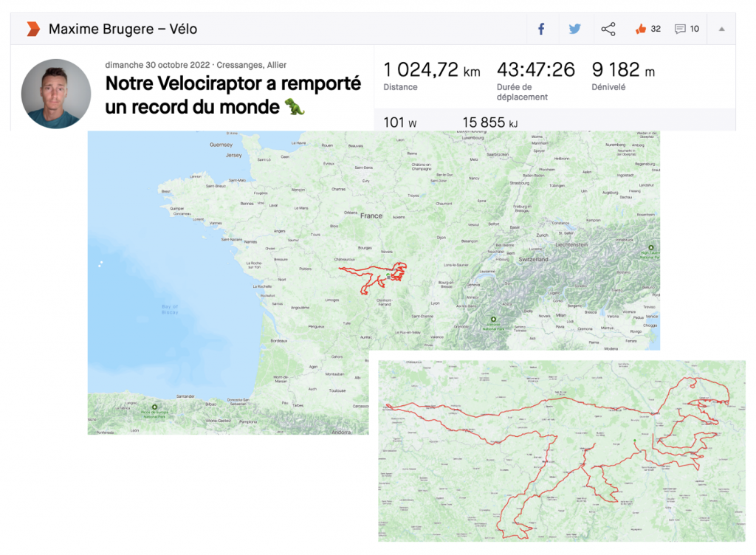Click the 15 855 kJ energy value
The width and height of the screenshot is (756, 555).
pyautogui.click(x=490, y=123)
